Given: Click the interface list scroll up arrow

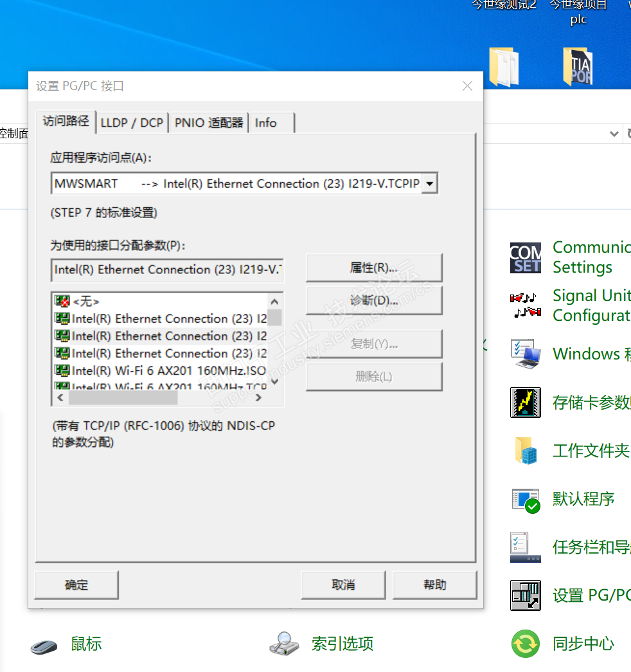Looking at the screenshot, I should click(x=274, y=302).
